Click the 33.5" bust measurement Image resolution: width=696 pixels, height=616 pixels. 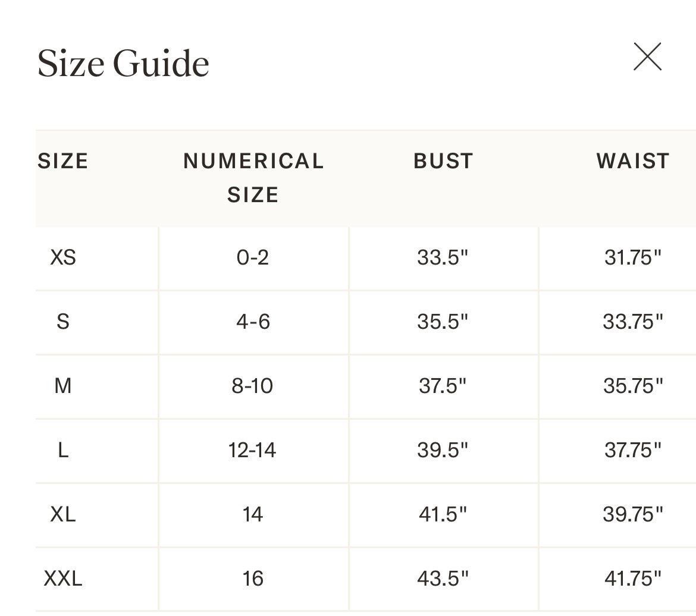[x=443, y=257]
